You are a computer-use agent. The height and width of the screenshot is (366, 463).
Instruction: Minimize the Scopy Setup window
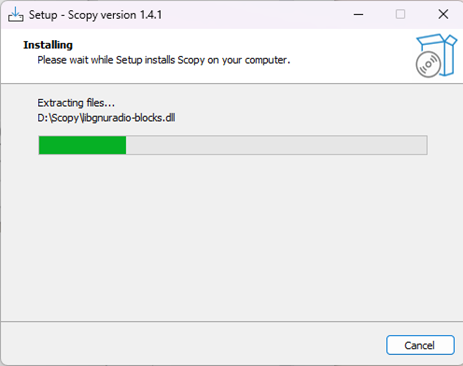(x=358, y=14)
